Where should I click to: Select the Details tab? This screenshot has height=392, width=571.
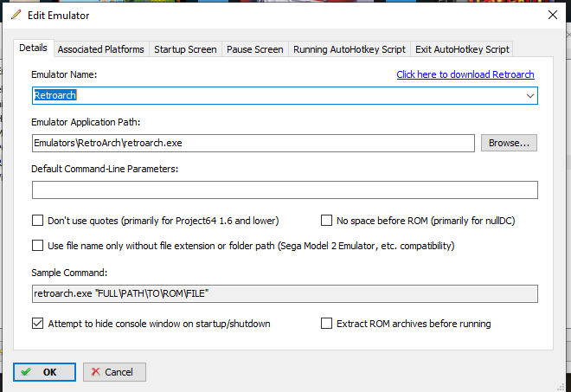(x=34, y=48)
